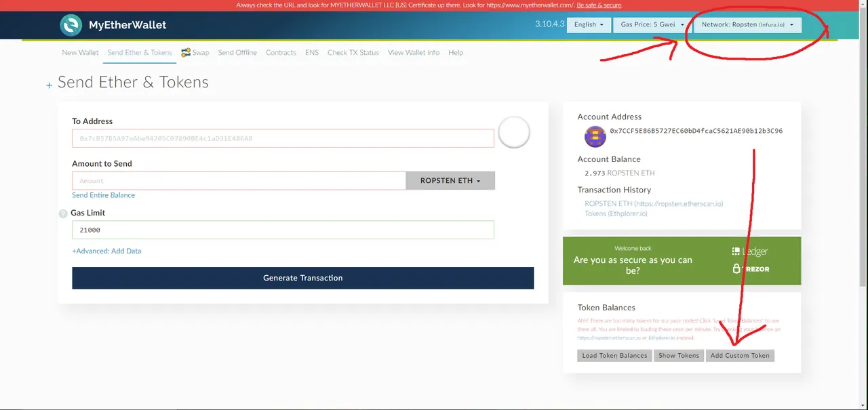Click the Account Balance label
Image resolution: width=868 pixels, height=410 pixels.
tap(609, 159)
